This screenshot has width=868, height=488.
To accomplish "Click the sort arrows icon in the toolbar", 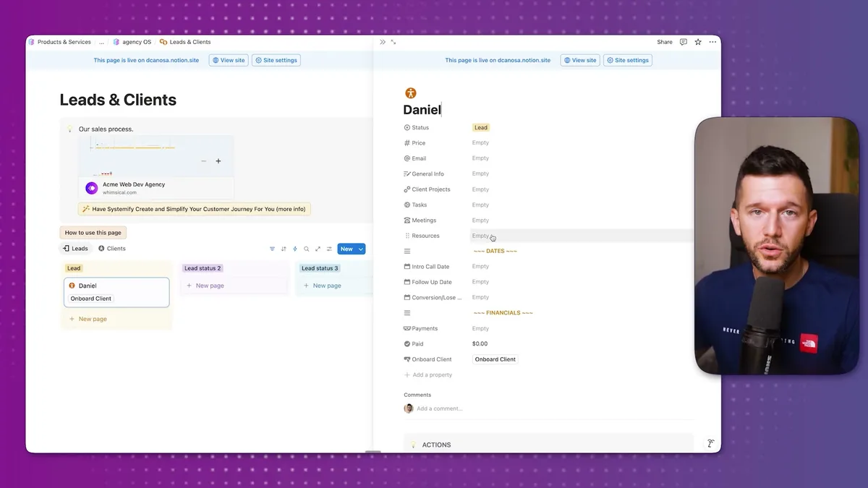I will [x=284, y=249].
